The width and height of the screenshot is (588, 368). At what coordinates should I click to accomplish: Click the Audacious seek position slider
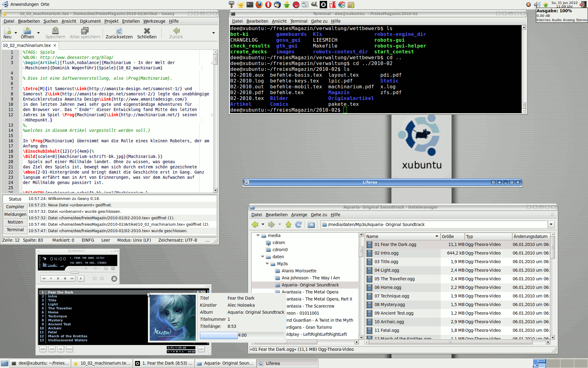(74, 272)
